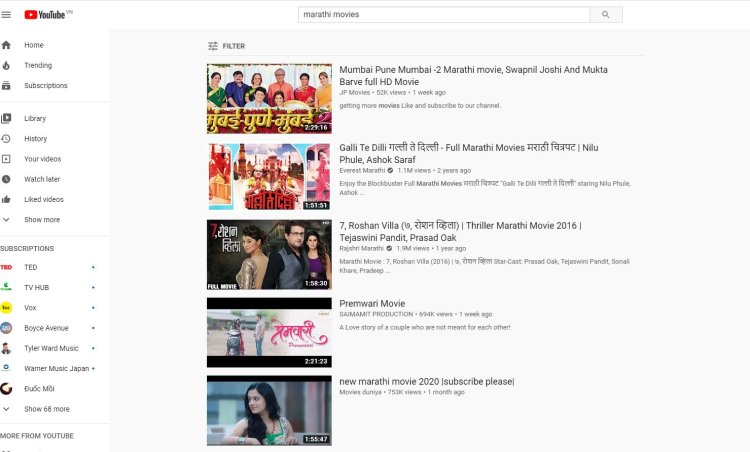
Task: Click the Tyler Ward Music avatar
Action: (6, 348)
